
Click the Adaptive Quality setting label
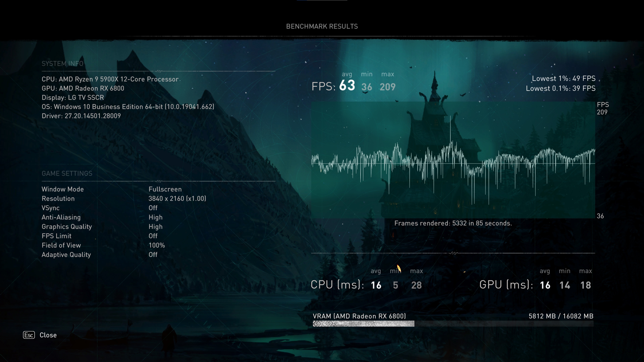click(66, 255)
